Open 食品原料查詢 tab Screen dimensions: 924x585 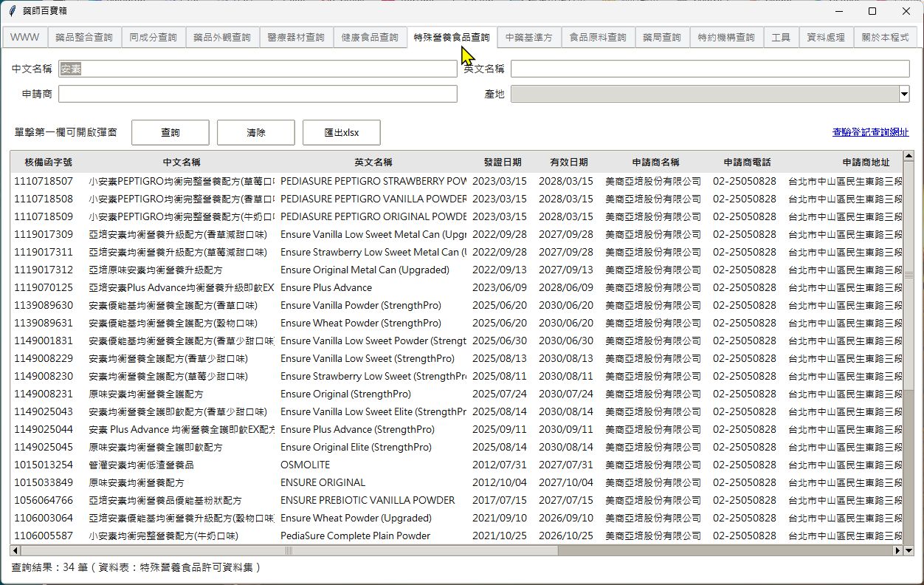(598, 37)
